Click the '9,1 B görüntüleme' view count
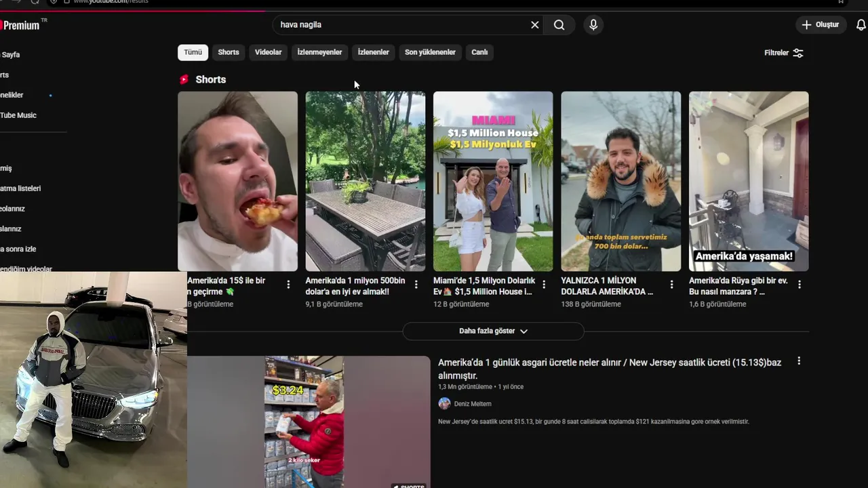Image resolution: width=868 pixels, height=488 pixels. (334, 304)
